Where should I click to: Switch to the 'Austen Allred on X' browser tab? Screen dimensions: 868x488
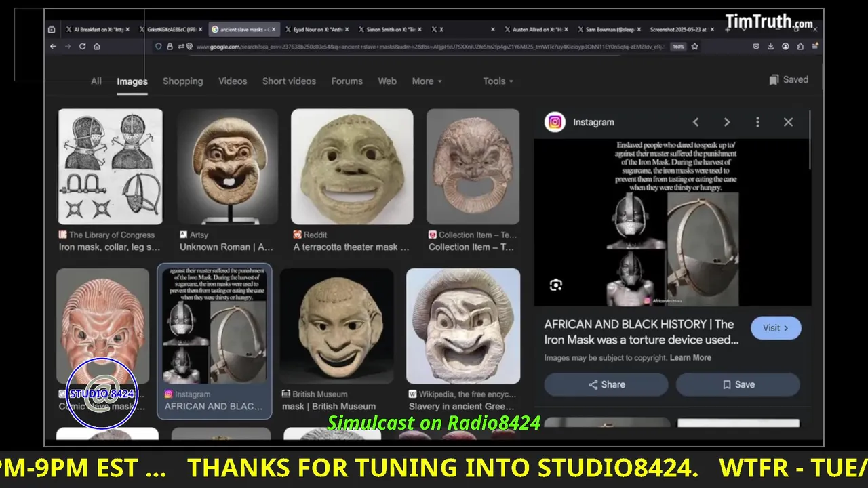(x=538, y=29)
